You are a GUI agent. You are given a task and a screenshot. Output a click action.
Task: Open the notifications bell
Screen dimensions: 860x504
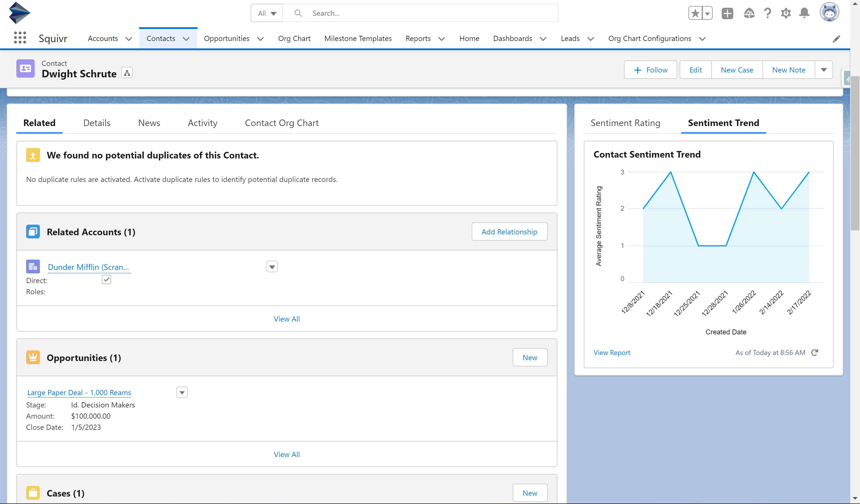coord(804,13)
